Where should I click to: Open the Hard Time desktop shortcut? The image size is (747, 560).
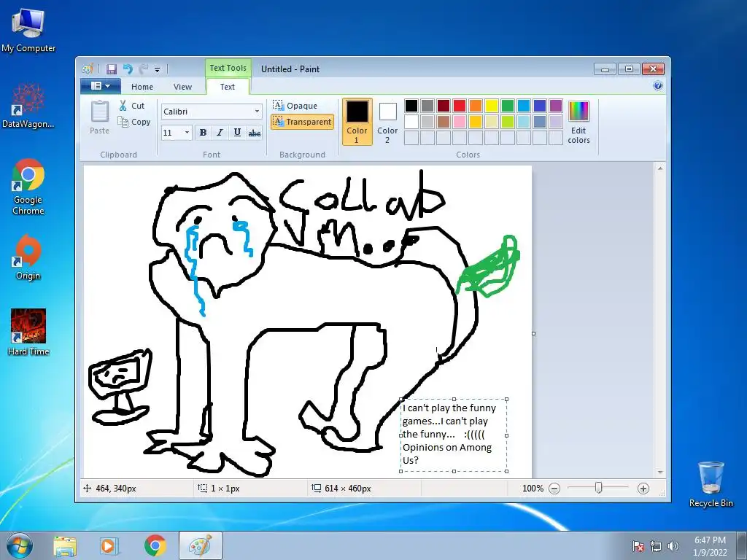tap(28, 332)
